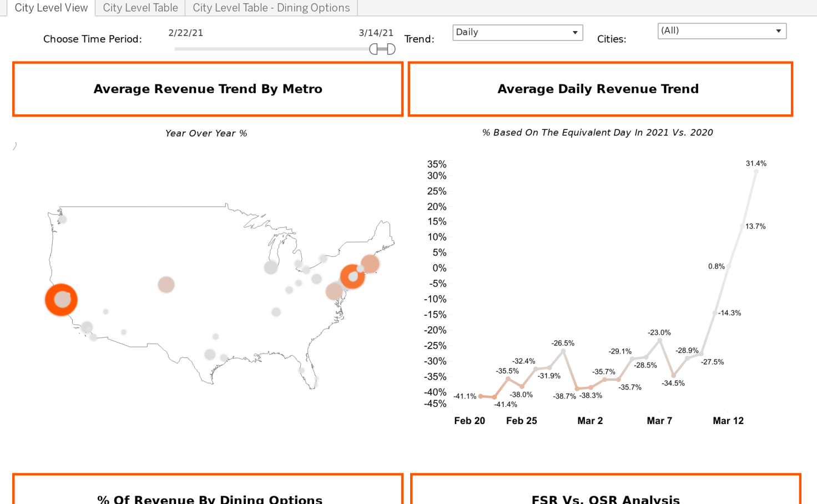Open the Trend dropdown showing Daily
This screenshot has width=817, height=504.
(517, 32)
